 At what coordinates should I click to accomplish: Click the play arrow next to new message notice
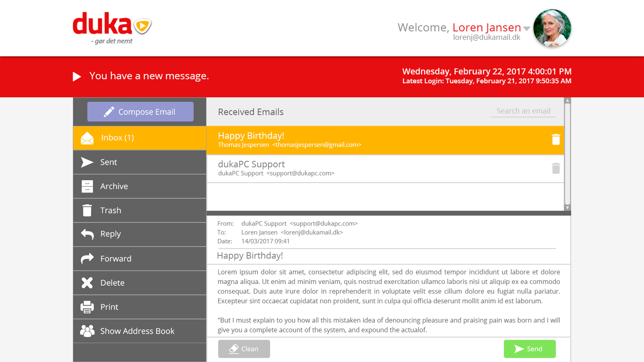pos(77,76)
